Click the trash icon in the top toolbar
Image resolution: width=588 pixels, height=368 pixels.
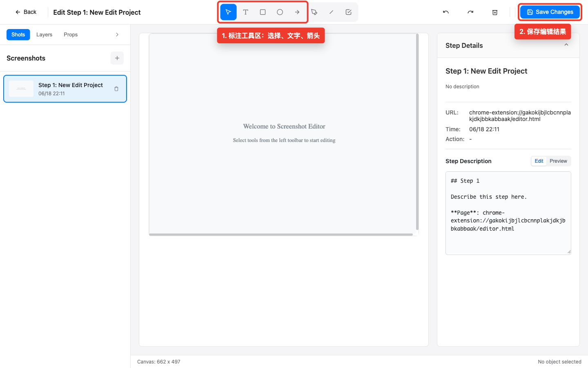[495, 12]
